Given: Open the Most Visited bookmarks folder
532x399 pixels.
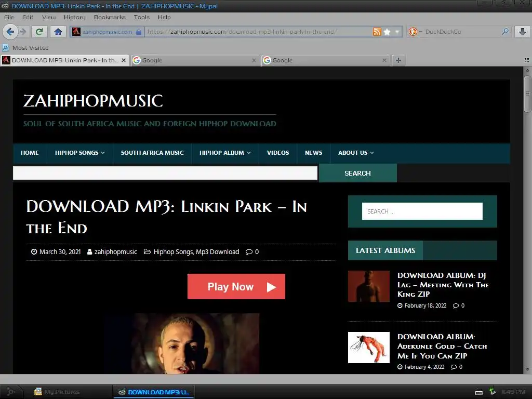Looking at the screenshot, I should [26, 47].
